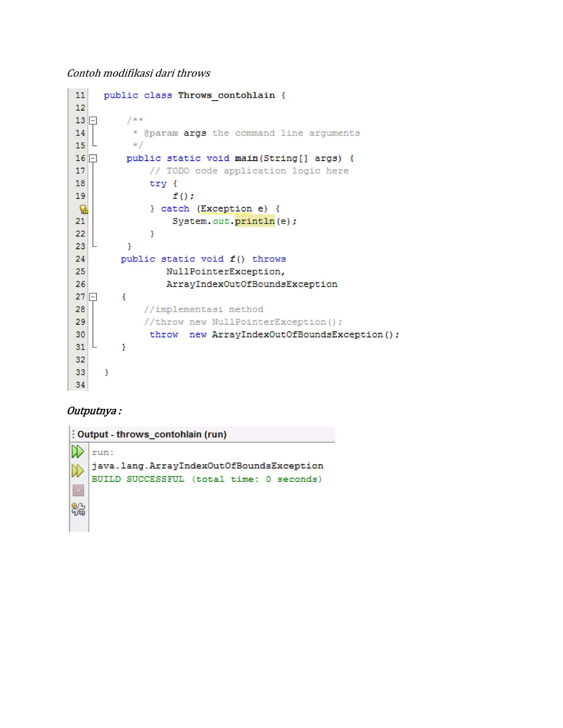
Task: Click commented '//throw new NullPointerException();' line
Action: click(243, 322)
